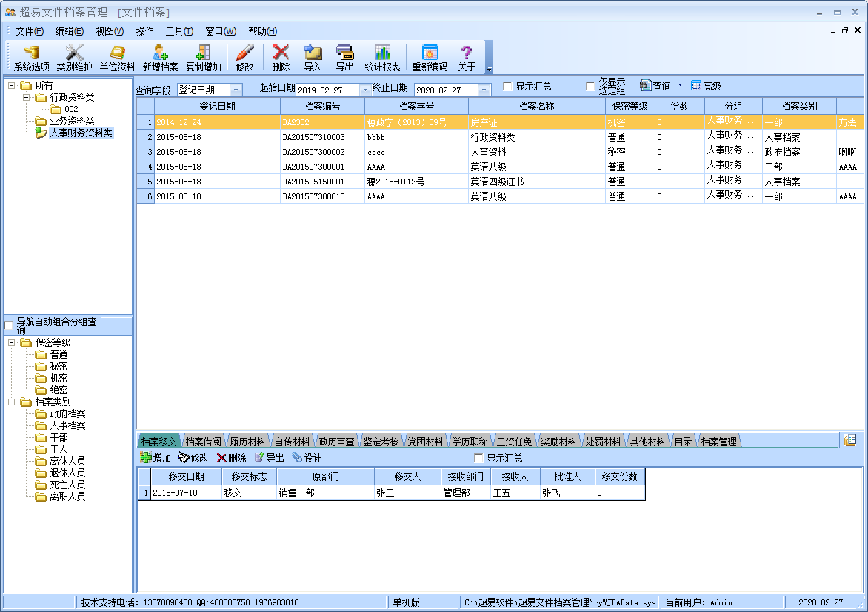This screenshot has width=868, height=612.
Task: Toggle 显示汇总 checkbox in transfer panel
Action: 479,458
